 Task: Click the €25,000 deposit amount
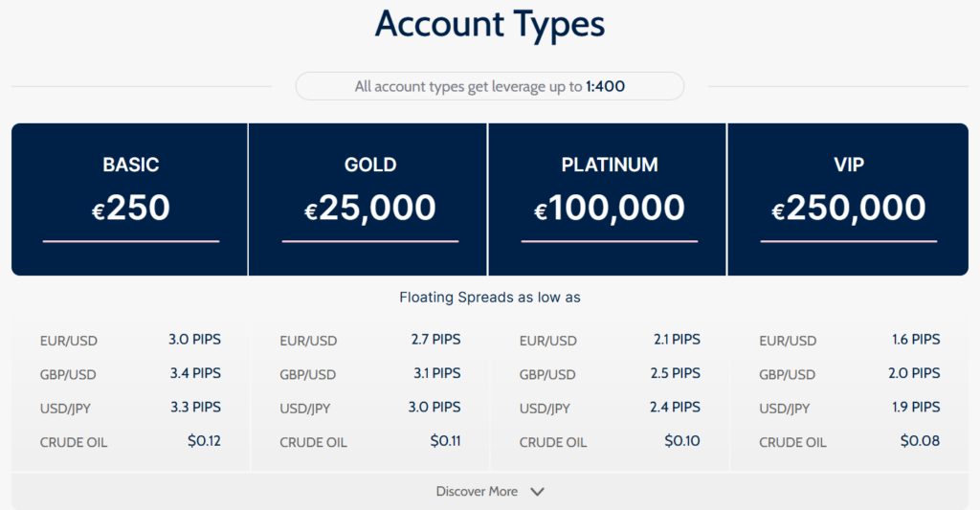coord(370,209)
